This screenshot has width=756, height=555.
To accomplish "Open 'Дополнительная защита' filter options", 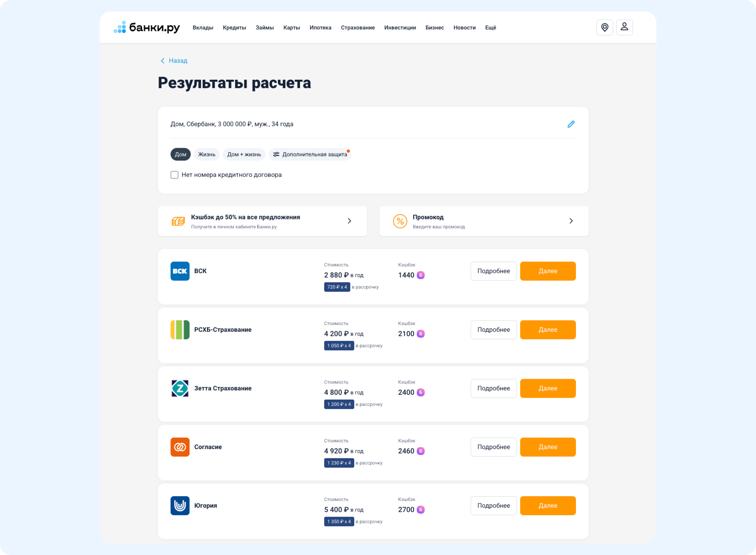I will (310, 154).
